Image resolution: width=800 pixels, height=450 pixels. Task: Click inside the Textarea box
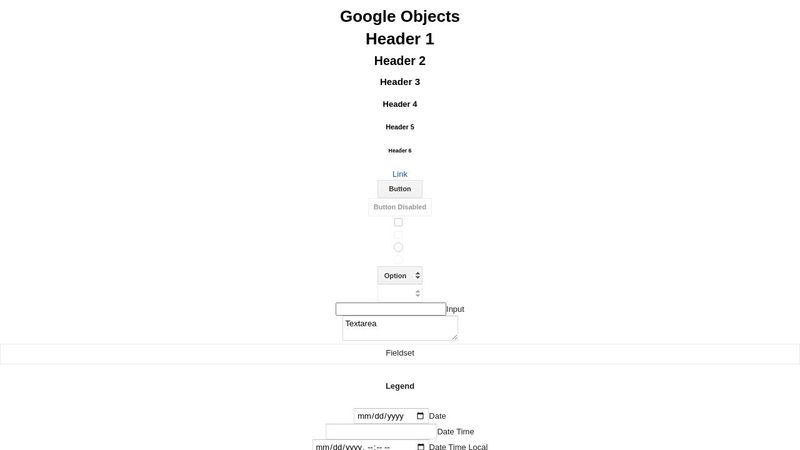400,328
